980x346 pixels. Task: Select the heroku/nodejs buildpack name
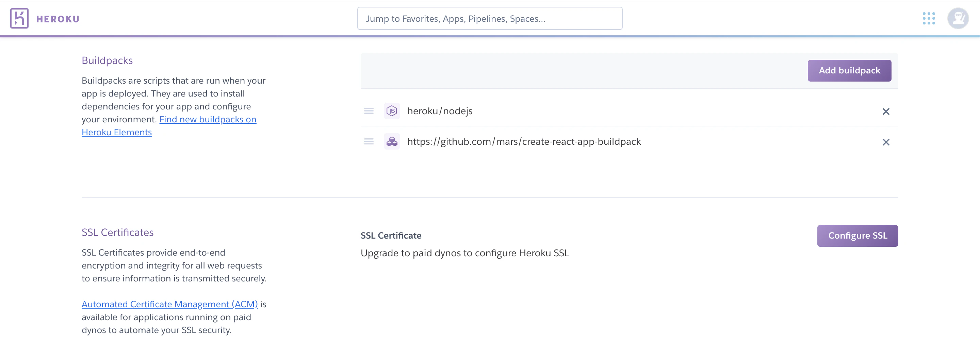coord(440,111)
